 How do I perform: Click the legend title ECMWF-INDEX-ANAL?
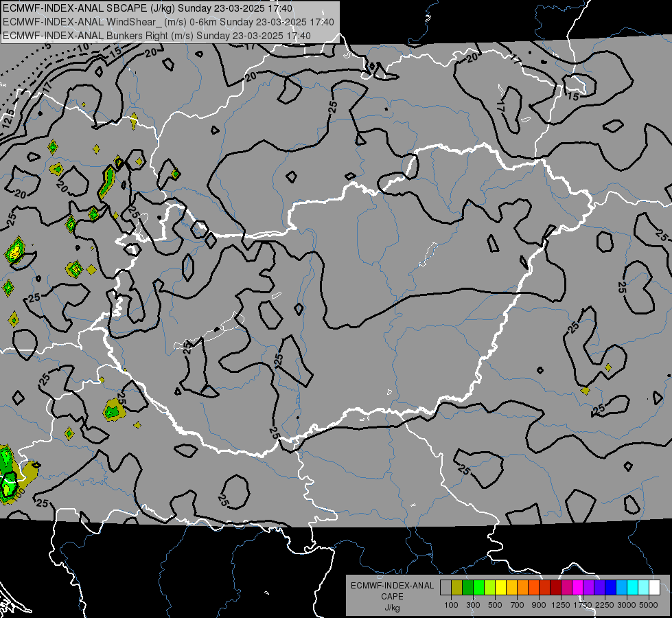(392, 586)
